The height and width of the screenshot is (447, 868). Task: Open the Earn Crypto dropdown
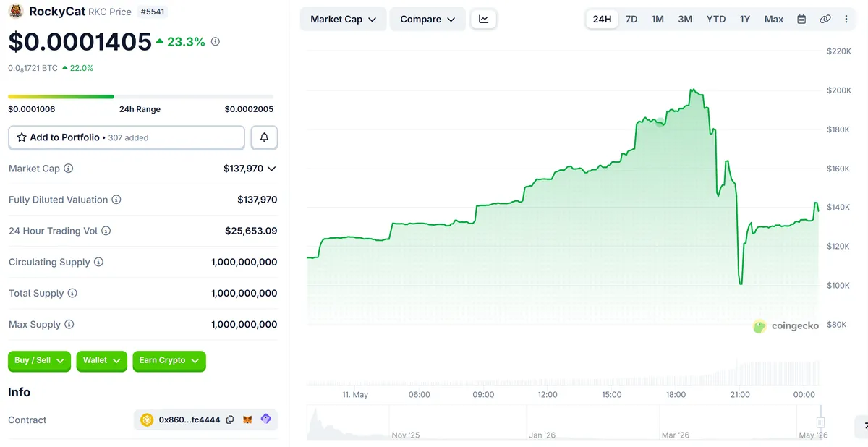point(169,361)
